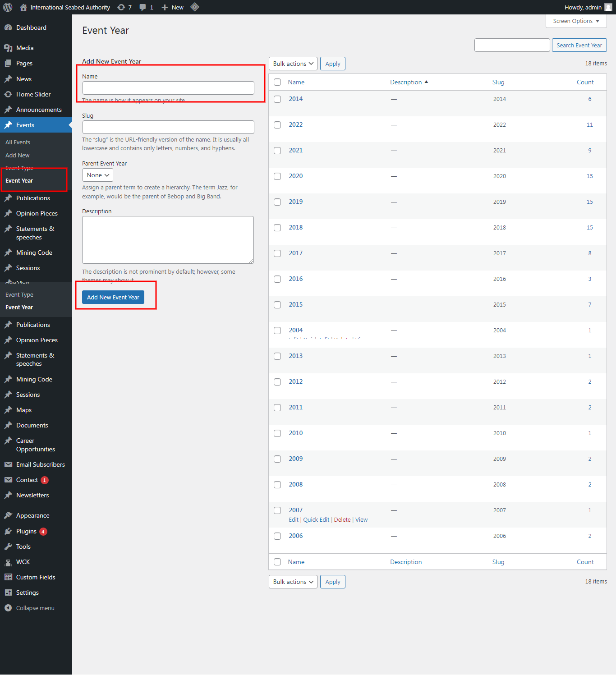Click the Collapse menu arrow icon
616x675 pixels.
coord(8,608)
